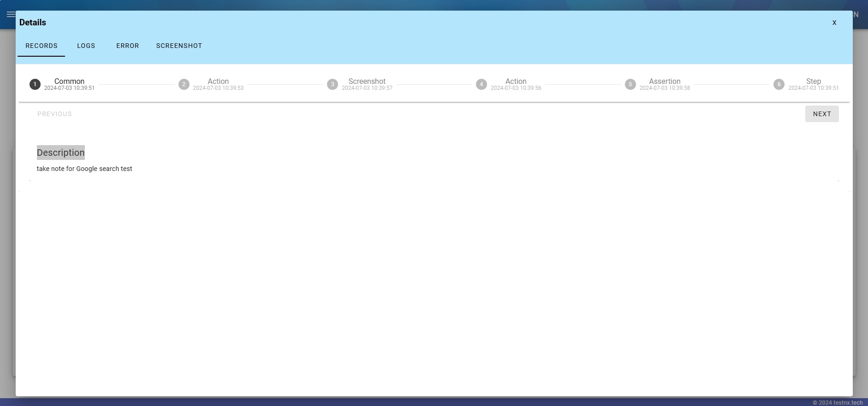Screen dimensions: 868x406
Task: Select the step 2 Action circle
Action: coord(184,84)
